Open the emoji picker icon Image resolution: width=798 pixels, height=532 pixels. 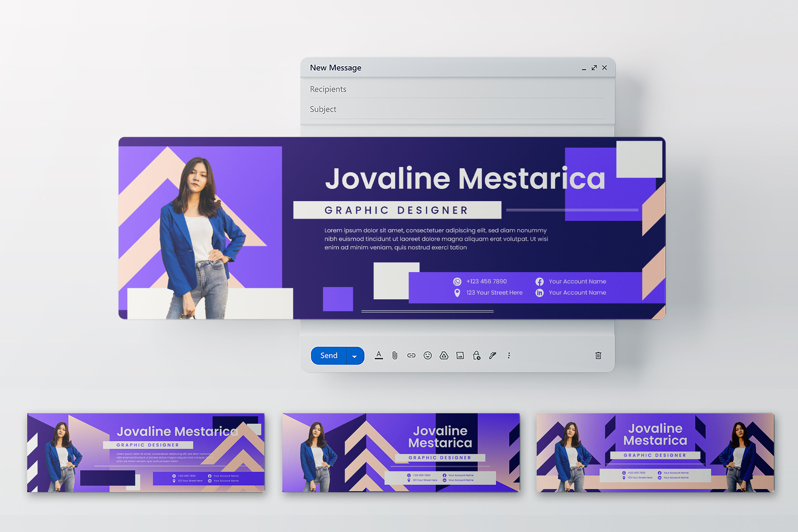click(427, 355)
